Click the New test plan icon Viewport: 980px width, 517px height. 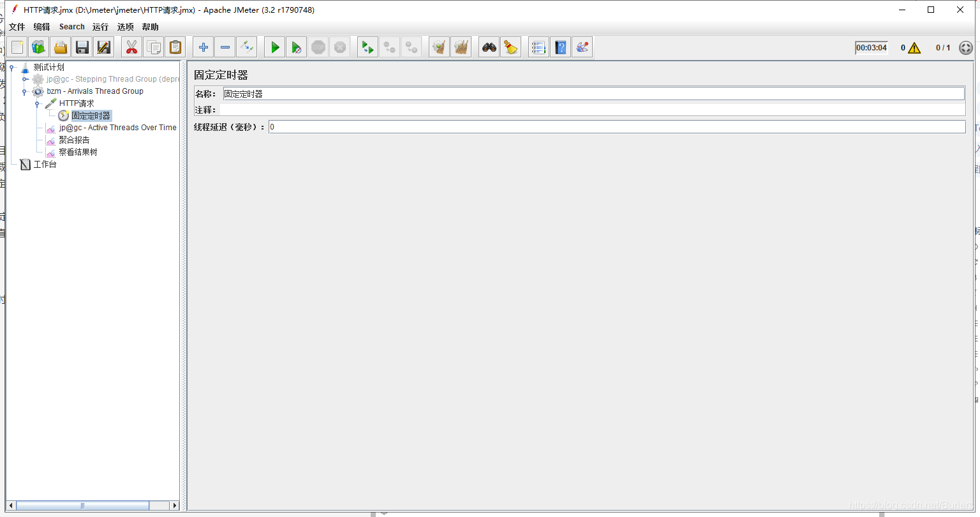click(17, 47)
